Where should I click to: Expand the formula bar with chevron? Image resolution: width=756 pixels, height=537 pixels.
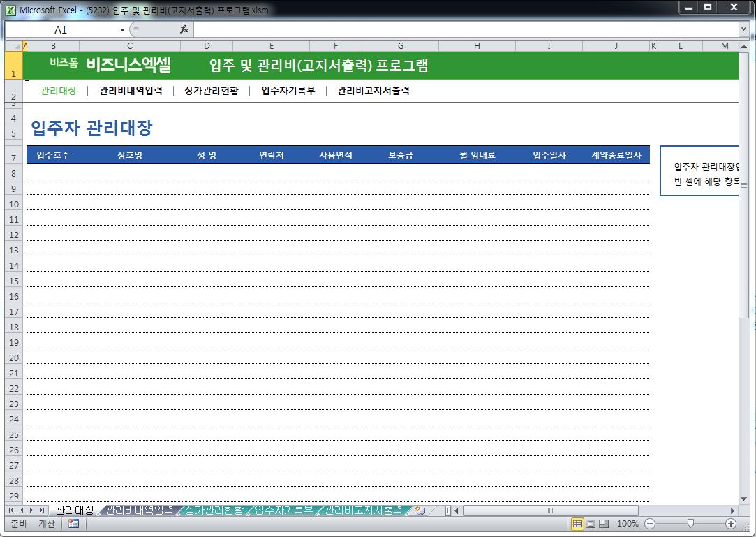point(743,30)
